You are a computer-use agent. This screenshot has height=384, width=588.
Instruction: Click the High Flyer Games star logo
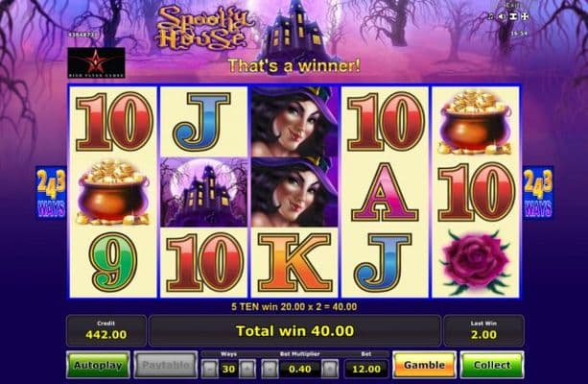coord(96,62)
